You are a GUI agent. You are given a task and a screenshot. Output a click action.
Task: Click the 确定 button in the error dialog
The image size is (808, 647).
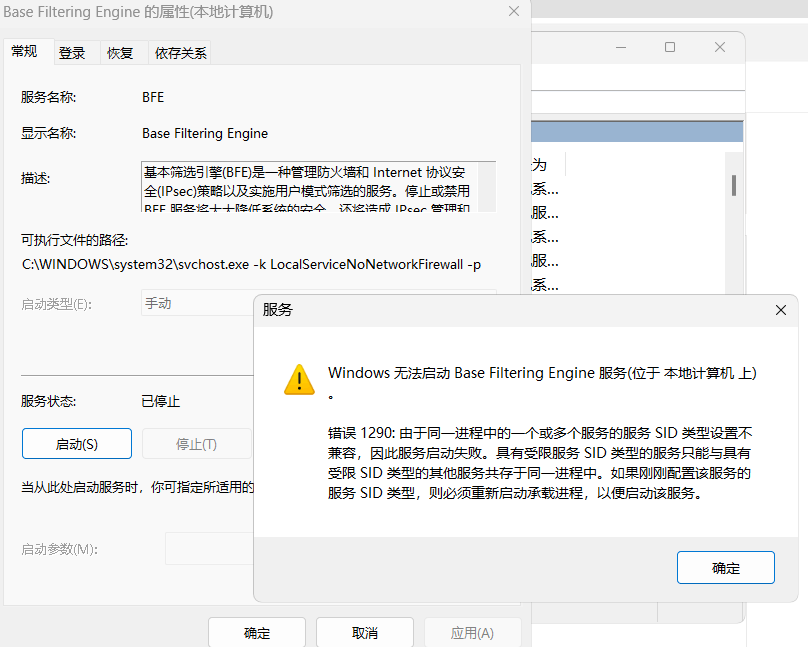pyautogui.click(x=726, y=568)
